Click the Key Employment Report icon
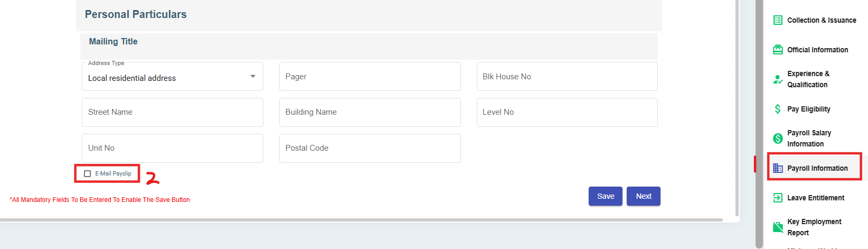This screenshot has height=249, width=868. (778, 227)
